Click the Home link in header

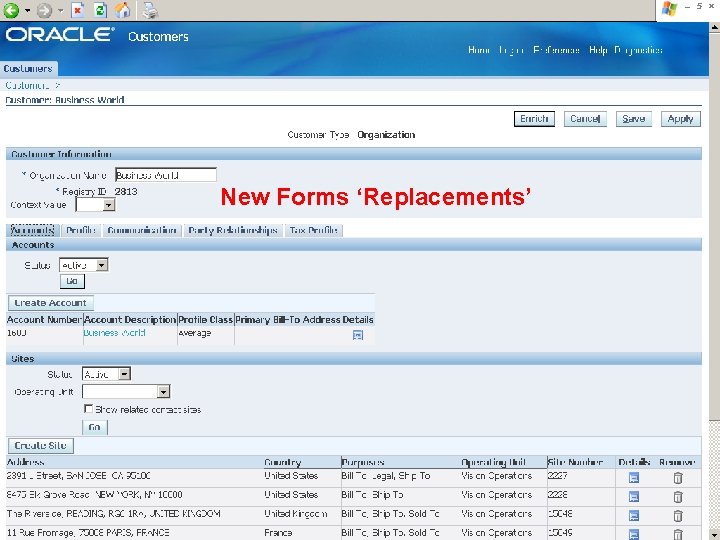[x=479, y=50]
